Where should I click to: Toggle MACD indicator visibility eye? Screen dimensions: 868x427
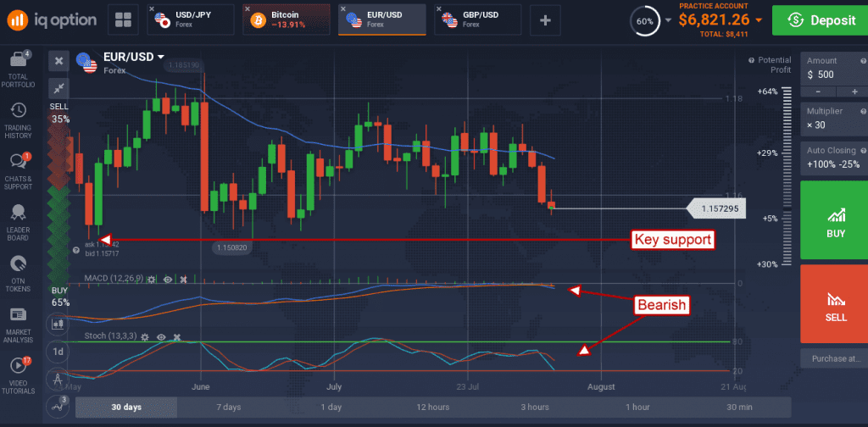coord(168,280)
